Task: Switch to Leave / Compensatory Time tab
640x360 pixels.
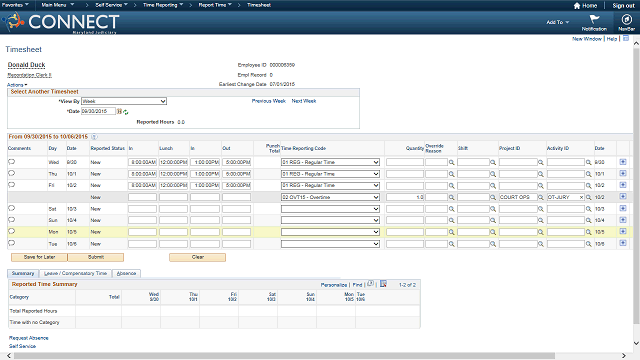Action: 75,273
